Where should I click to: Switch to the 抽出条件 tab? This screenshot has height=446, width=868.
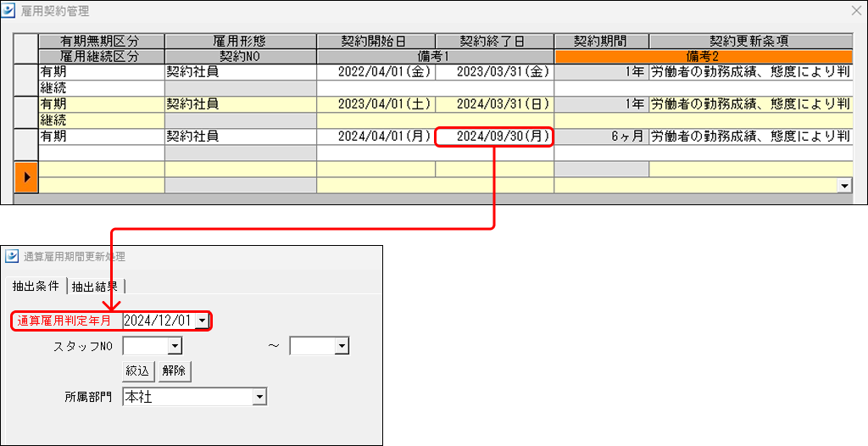36,286
